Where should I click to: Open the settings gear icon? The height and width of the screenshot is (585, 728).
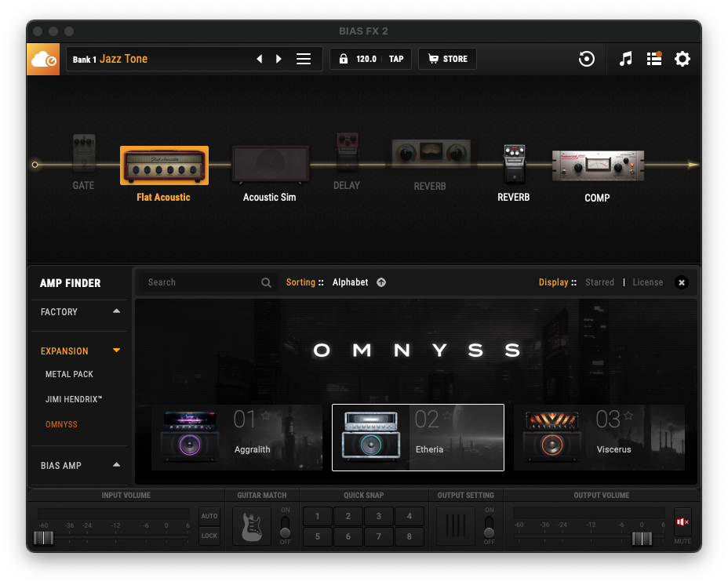point(682,59)
